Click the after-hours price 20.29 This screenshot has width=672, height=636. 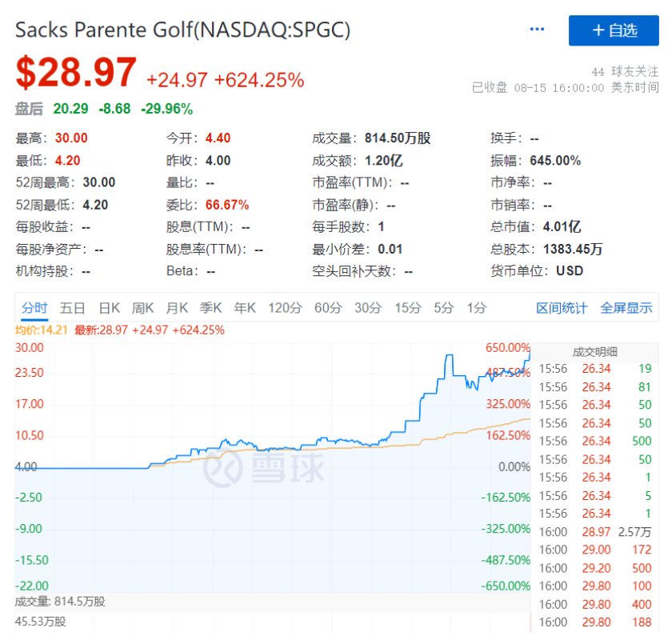(x=70, y=109)
